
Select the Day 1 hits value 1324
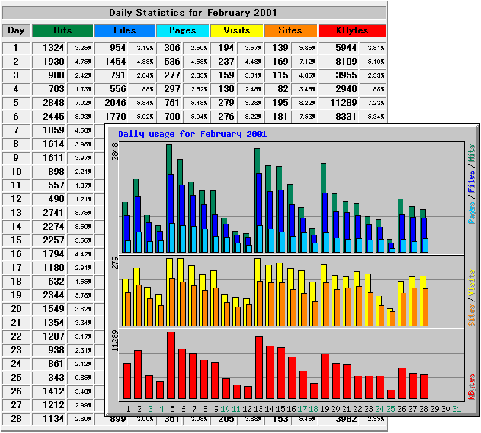53,48
